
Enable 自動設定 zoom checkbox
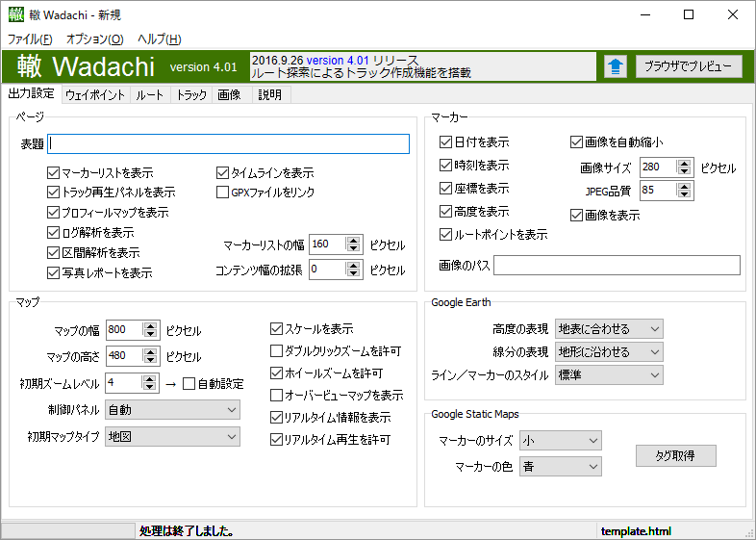coord(189,384)
